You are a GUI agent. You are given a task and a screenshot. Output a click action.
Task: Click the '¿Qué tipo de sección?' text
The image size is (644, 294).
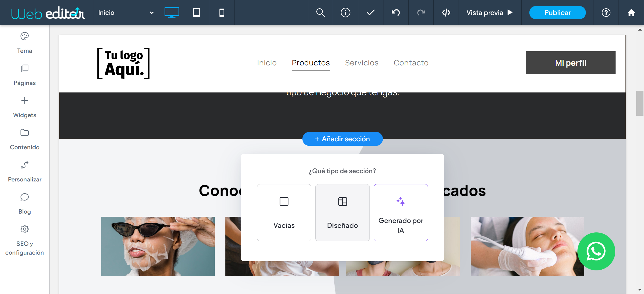[x=342, y=171]
